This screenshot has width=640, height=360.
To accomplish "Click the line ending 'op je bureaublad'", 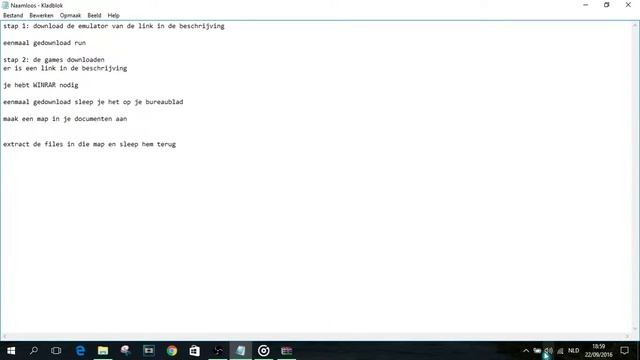I will click(x=93, y=102).
